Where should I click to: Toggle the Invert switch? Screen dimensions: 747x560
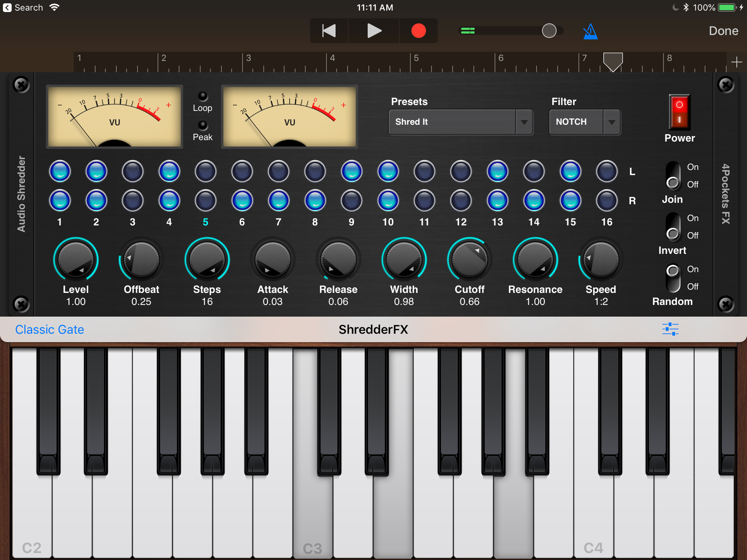point(673,227)
